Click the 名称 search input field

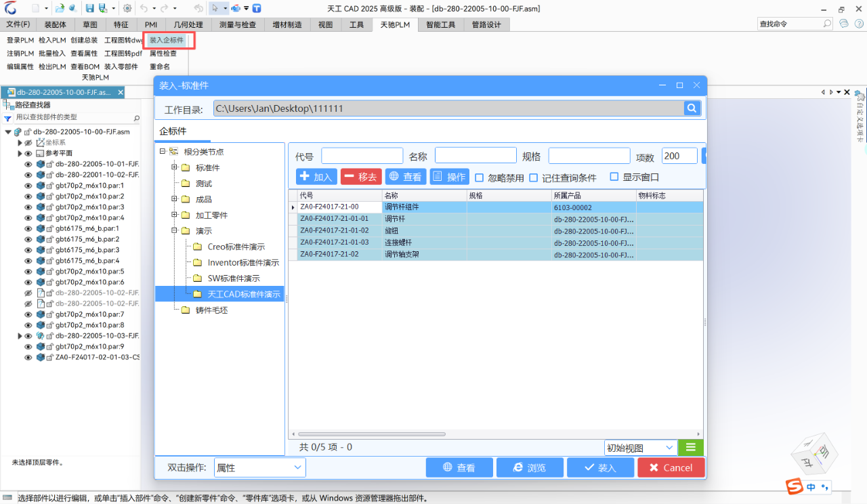(475, 156)
